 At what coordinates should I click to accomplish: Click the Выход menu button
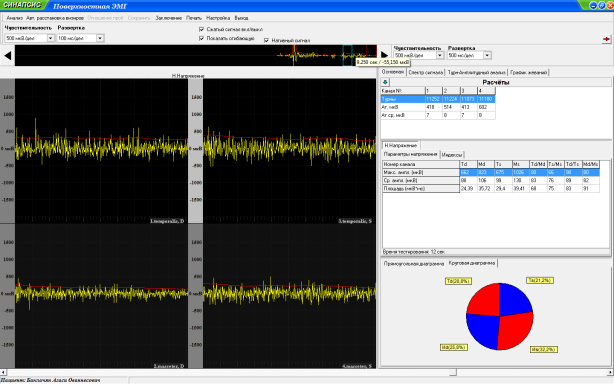241,18
